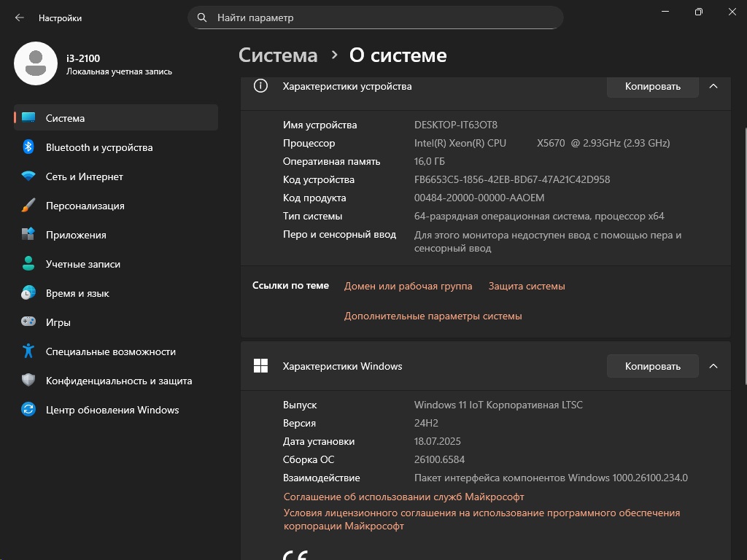747x560 pixels.
Task: Open Сеть и Интернет settings
Action: 116,176
